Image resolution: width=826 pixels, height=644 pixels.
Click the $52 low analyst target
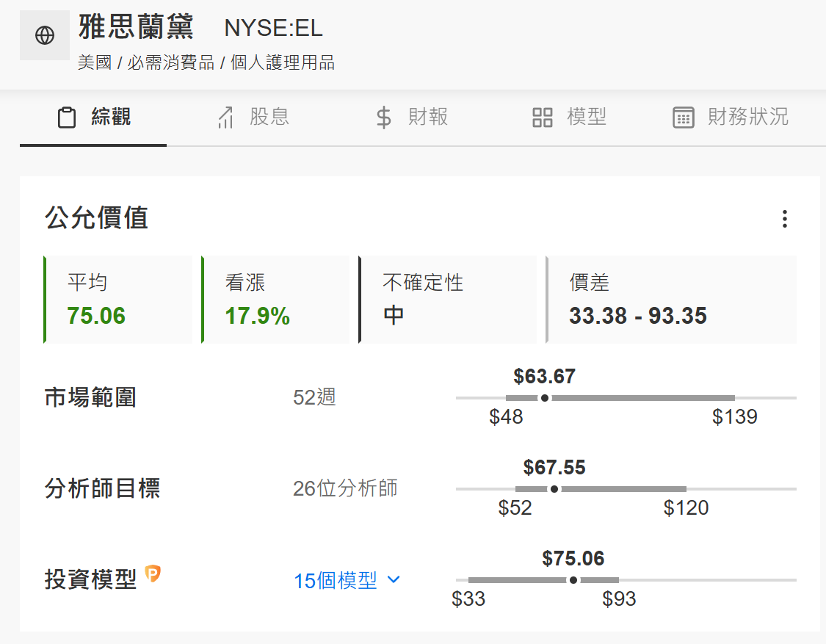(x=515, y=508)
